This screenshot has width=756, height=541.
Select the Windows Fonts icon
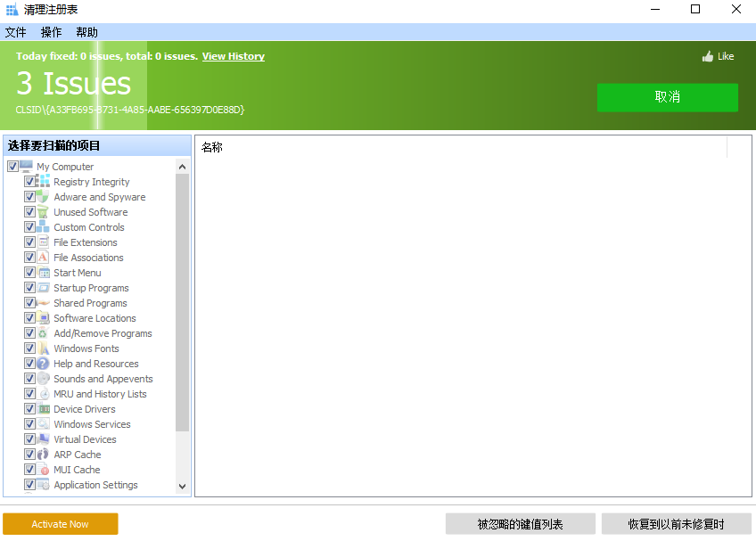(x=43, y=348)
